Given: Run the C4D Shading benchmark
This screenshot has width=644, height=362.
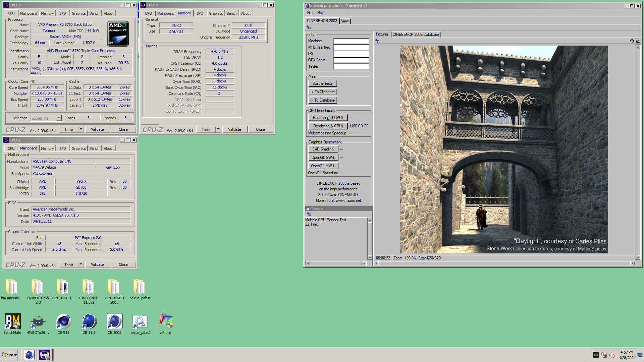Looking at the screenshot, I should coord(323,149).
